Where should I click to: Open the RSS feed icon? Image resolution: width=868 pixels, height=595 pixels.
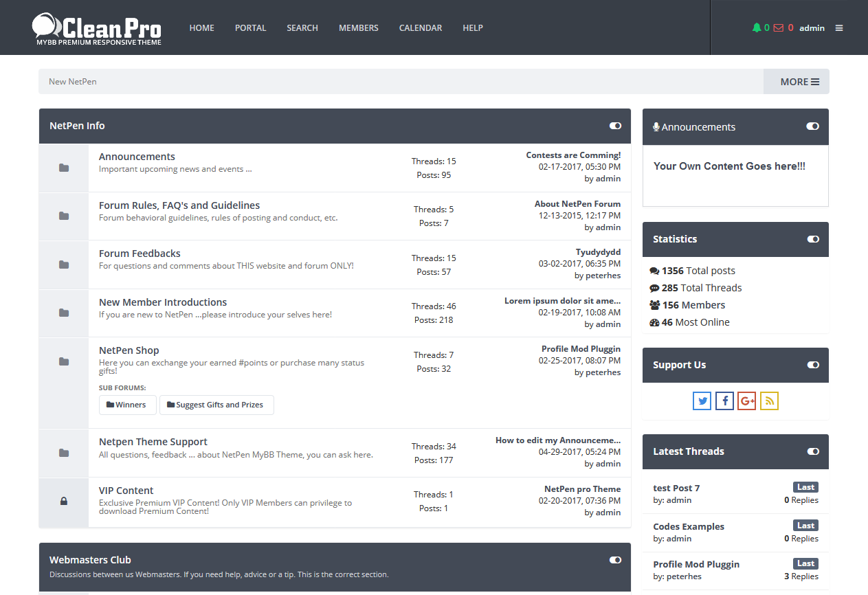coord(769,401)
